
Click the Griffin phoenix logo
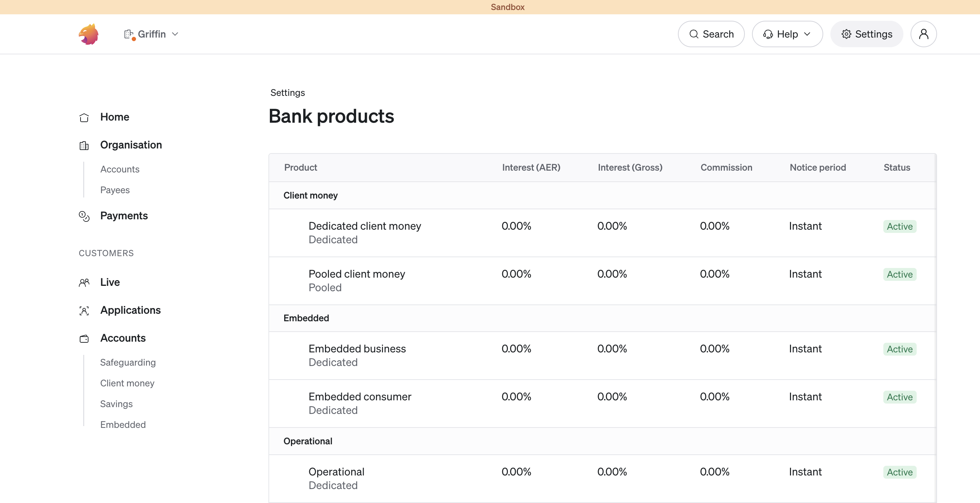[89, 34]
